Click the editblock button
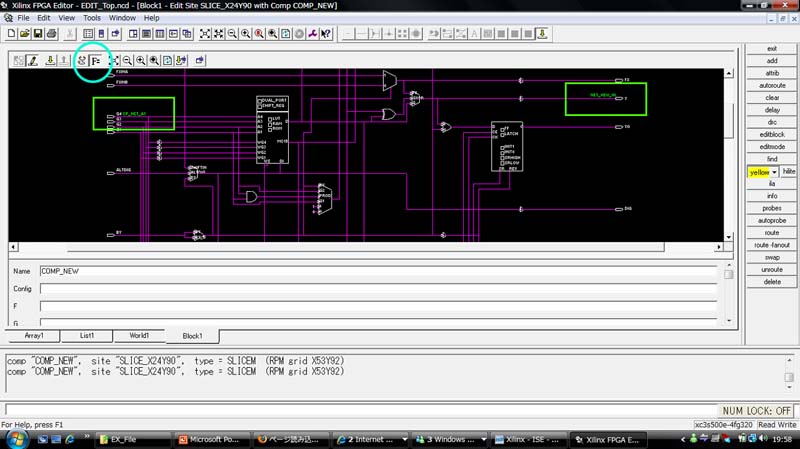 pyautogui.click(x=772, y=135)
